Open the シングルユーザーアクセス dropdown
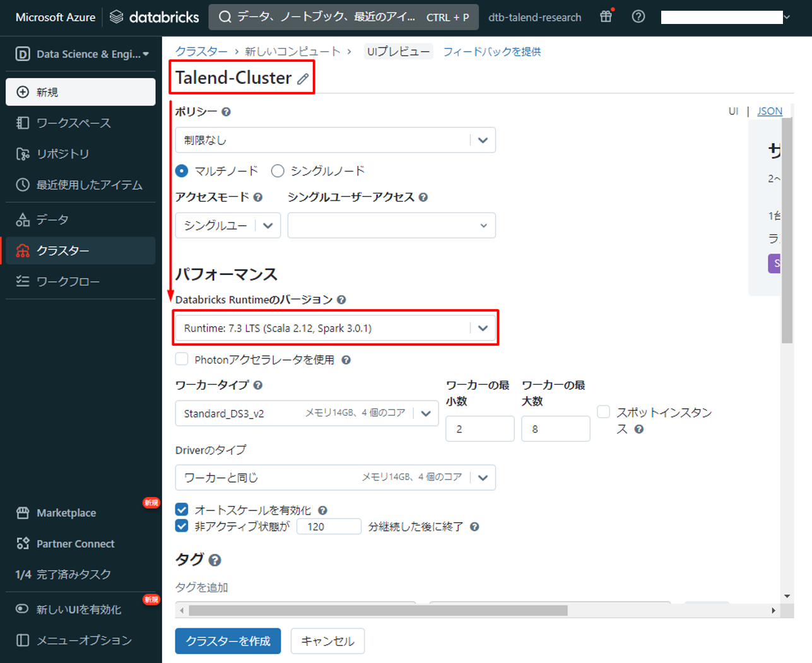 click(x=391, y=225)
